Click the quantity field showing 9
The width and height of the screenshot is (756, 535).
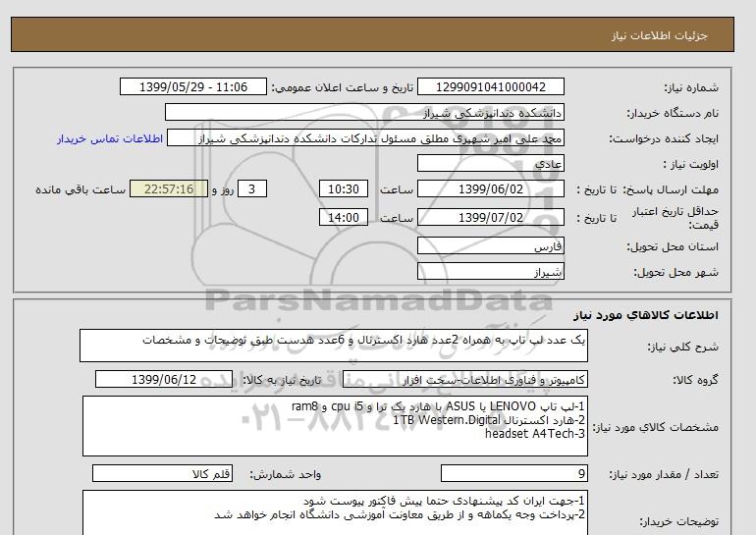click(514, 473)
